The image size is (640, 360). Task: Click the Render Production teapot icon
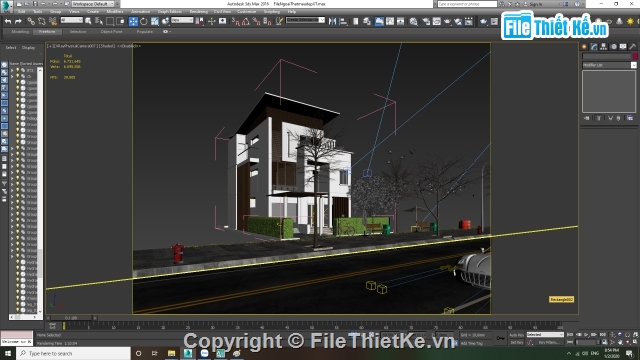point(447,21)
